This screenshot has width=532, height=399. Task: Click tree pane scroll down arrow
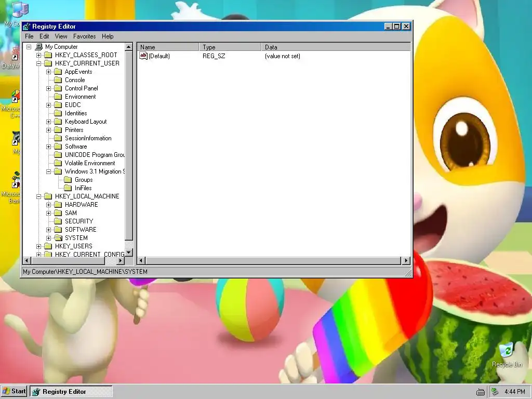[x=129, y=253]
